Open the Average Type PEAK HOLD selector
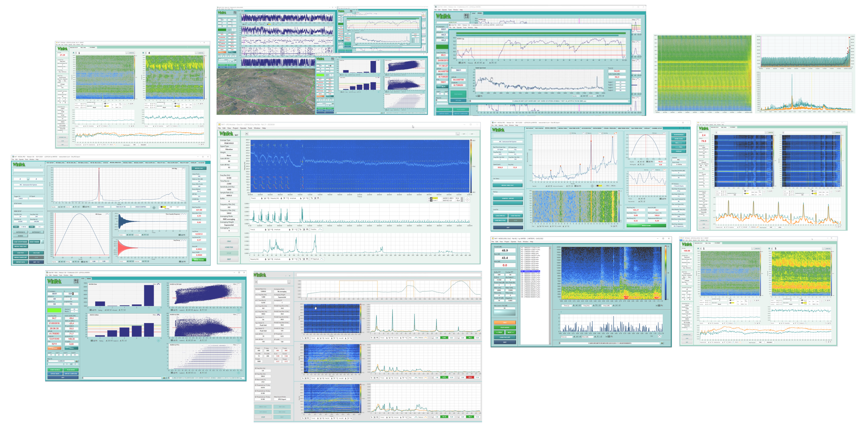This screenshot has height=428, width=868. pos(229,143)
